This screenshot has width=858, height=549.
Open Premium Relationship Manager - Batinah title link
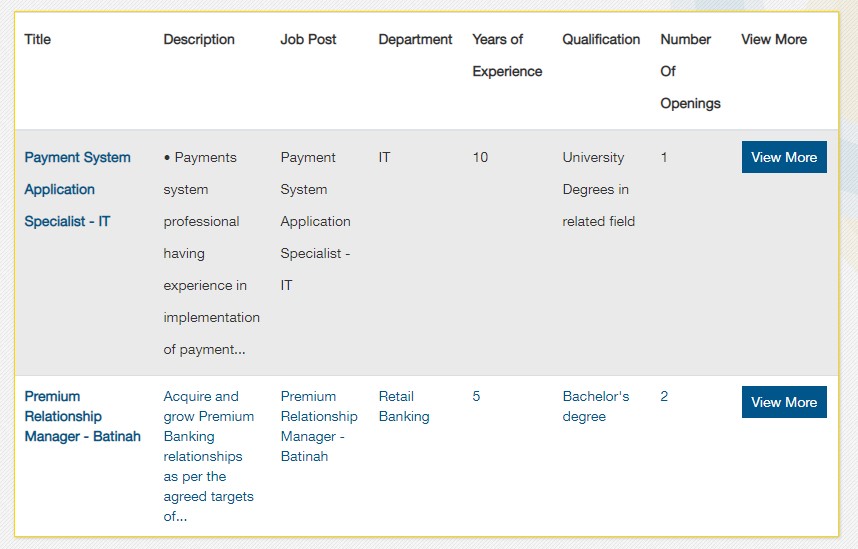tap(83, 416)
